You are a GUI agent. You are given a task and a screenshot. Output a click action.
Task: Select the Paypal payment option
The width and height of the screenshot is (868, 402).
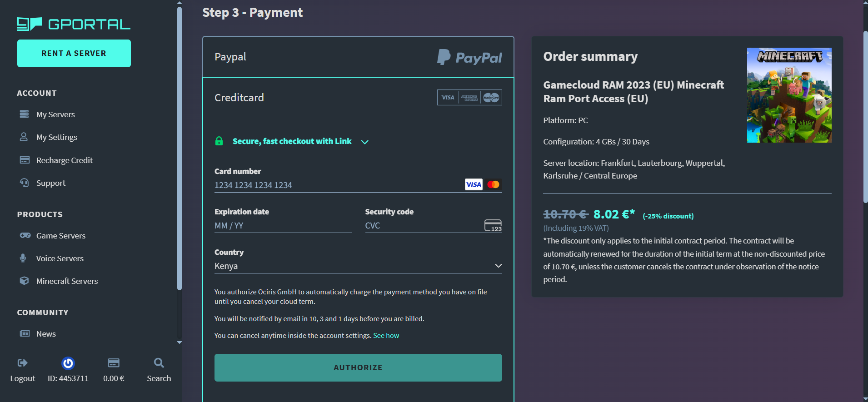tap(358, 57)
